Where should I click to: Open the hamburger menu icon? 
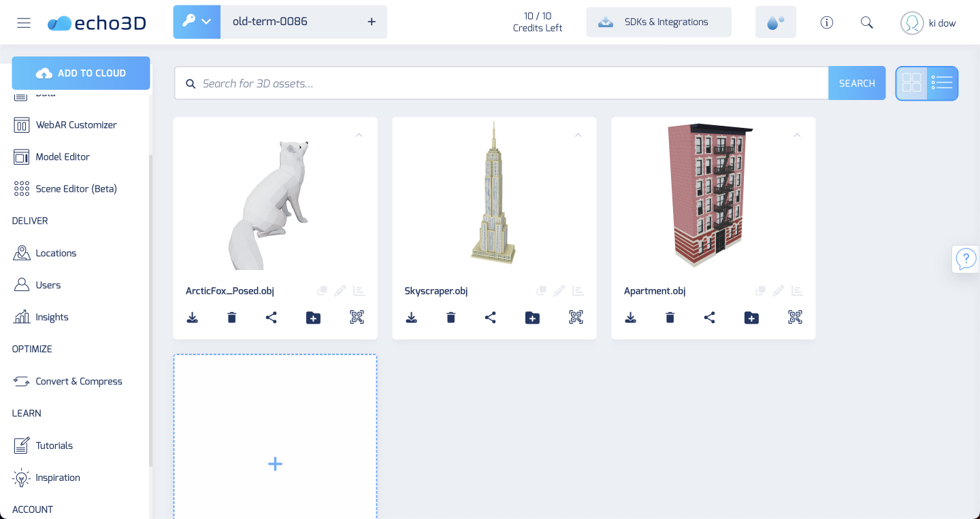(x=24, y=22)
